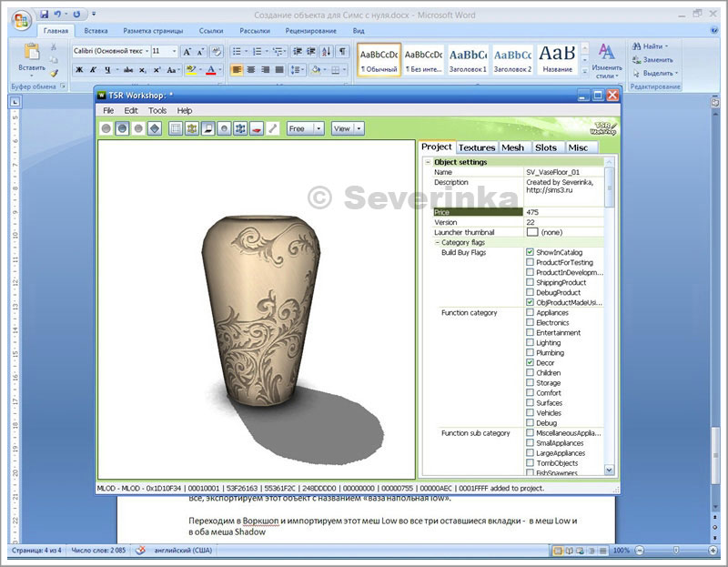Apply the Заголовок 1 heading style
The height and width of the screenshot is (567, 728).
[x=468, y=59]
